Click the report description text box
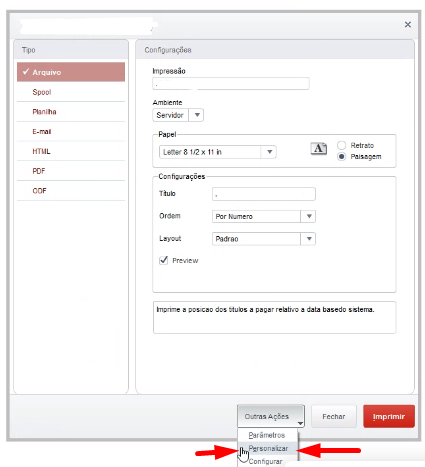Viewport: 425px width, 467px height. pos(274,317)
